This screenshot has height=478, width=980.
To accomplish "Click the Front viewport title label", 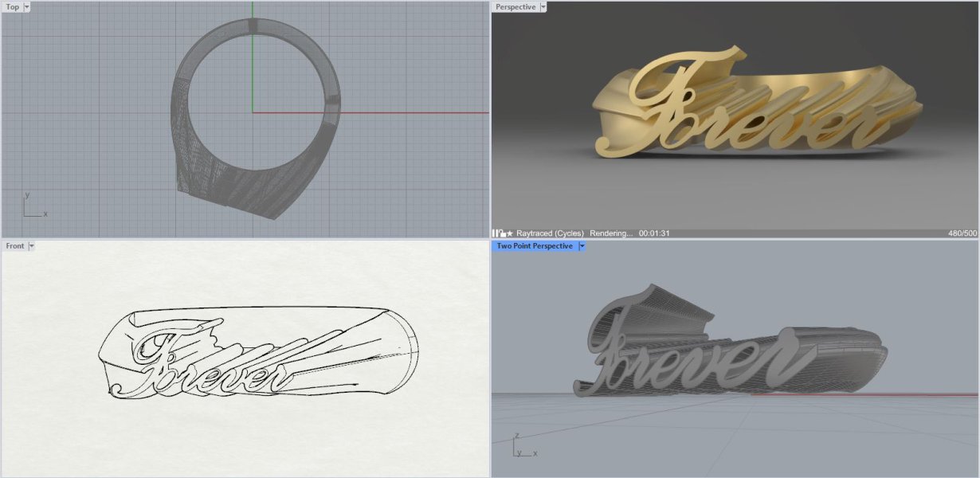I will [15, 246].
